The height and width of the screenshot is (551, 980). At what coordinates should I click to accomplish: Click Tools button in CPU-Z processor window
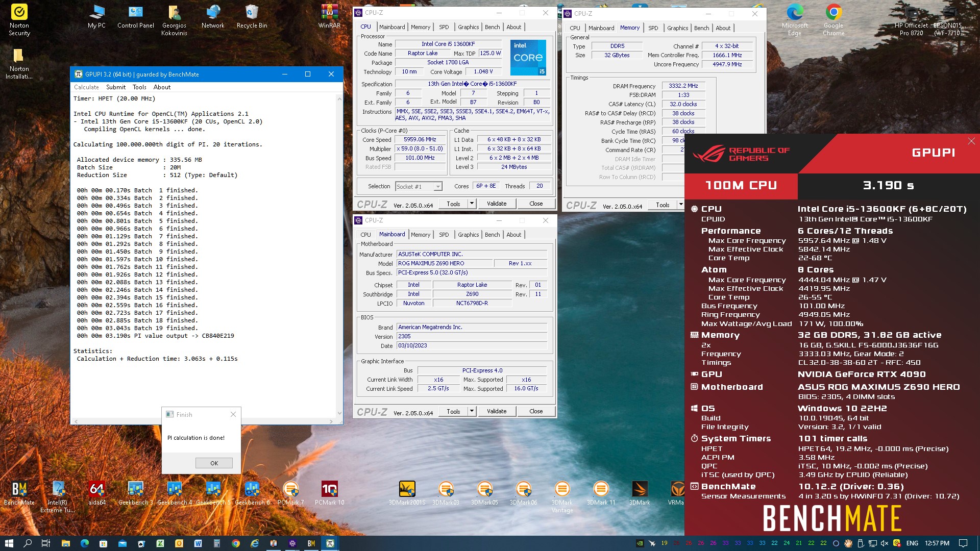453,204
